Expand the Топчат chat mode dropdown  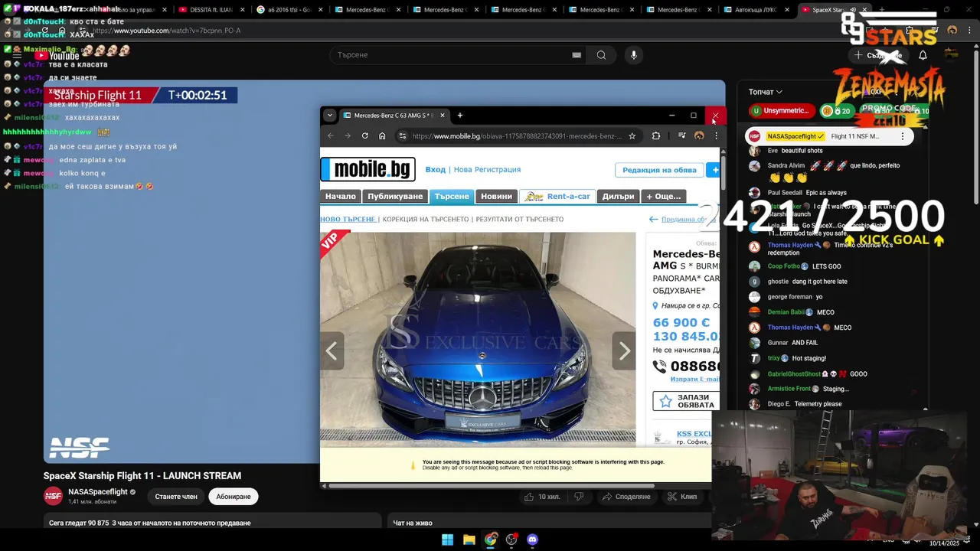(765, 92)
